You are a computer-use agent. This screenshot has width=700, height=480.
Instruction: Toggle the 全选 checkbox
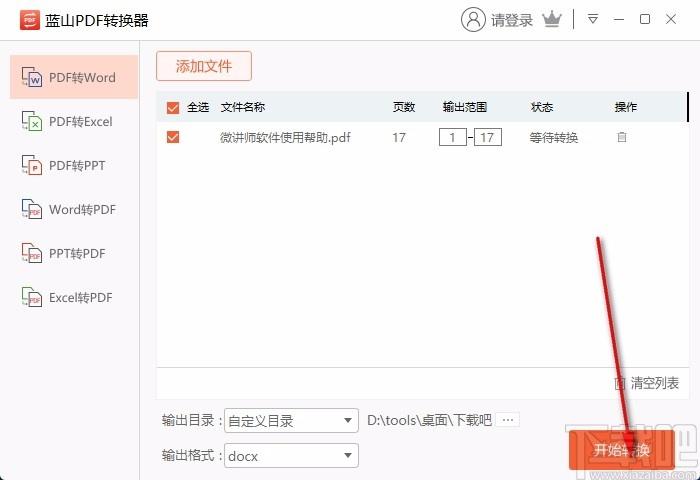(x=173, y=107)
